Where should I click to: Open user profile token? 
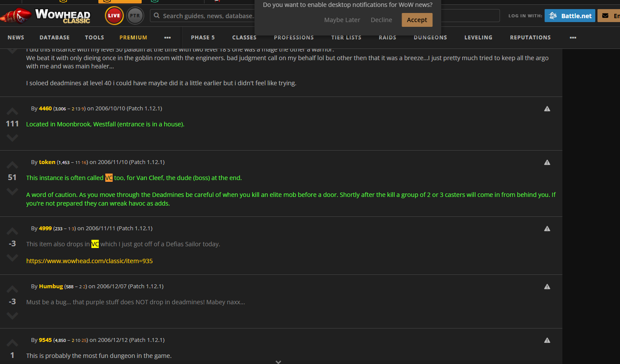click(x=47, y=162)
